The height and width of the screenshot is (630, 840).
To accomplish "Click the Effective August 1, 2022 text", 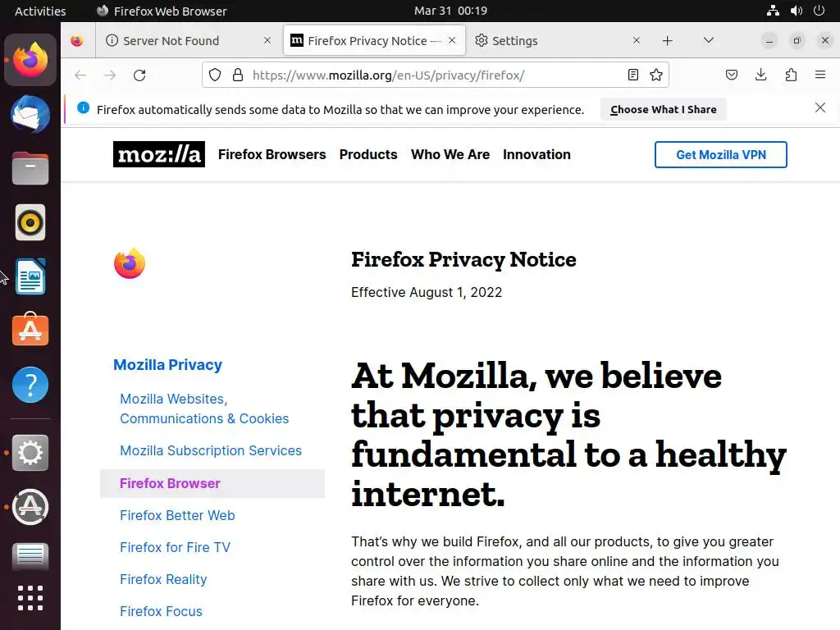I will click(427, 293).
